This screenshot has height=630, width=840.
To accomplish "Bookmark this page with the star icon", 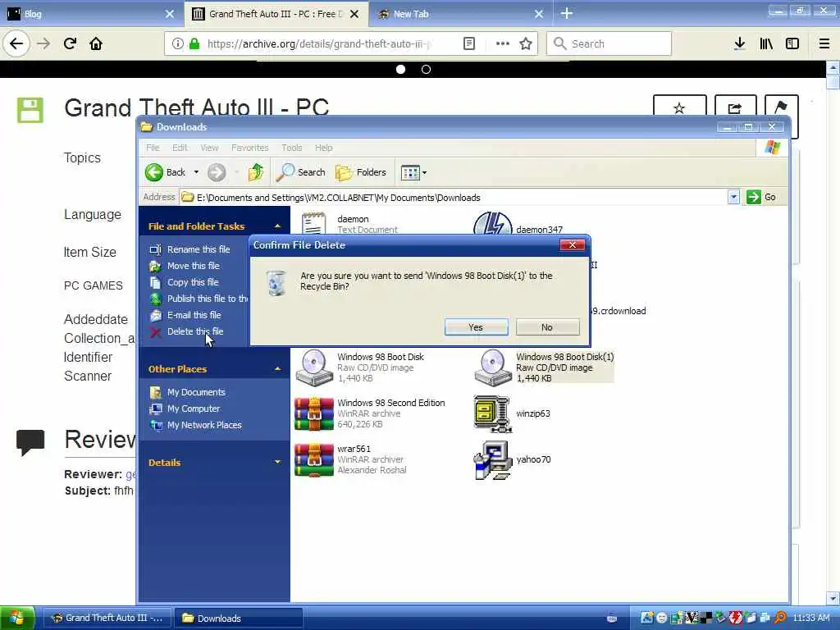I will 526,43.
